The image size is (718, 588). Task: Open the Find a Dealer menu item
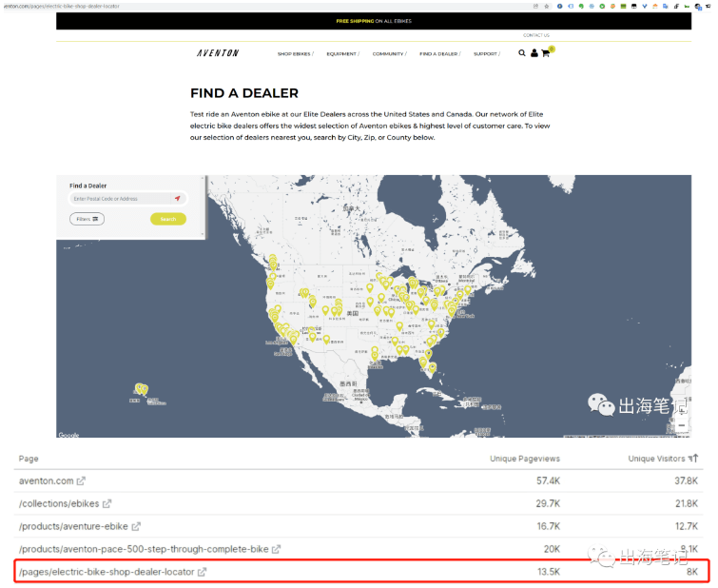pos(439,54)
